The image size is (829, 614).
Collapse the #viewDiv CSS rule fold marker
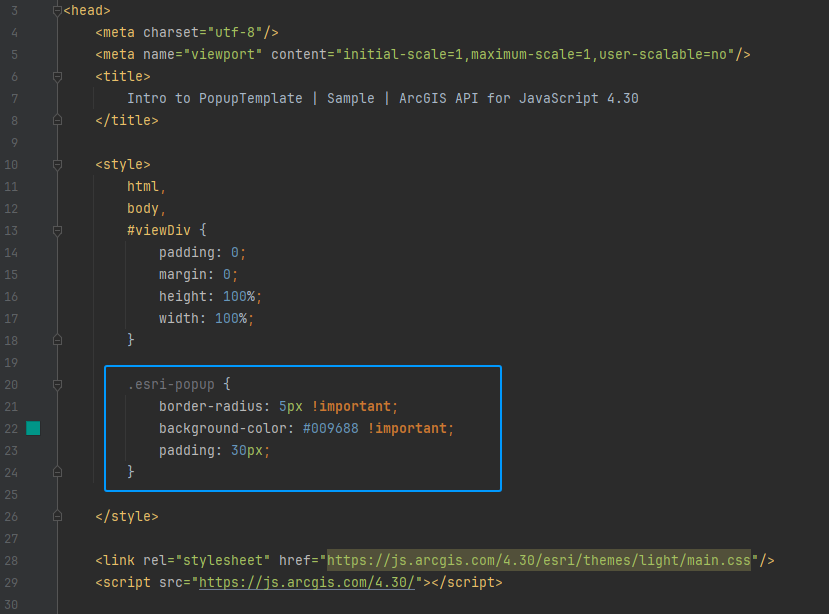[x=57, y=230]
